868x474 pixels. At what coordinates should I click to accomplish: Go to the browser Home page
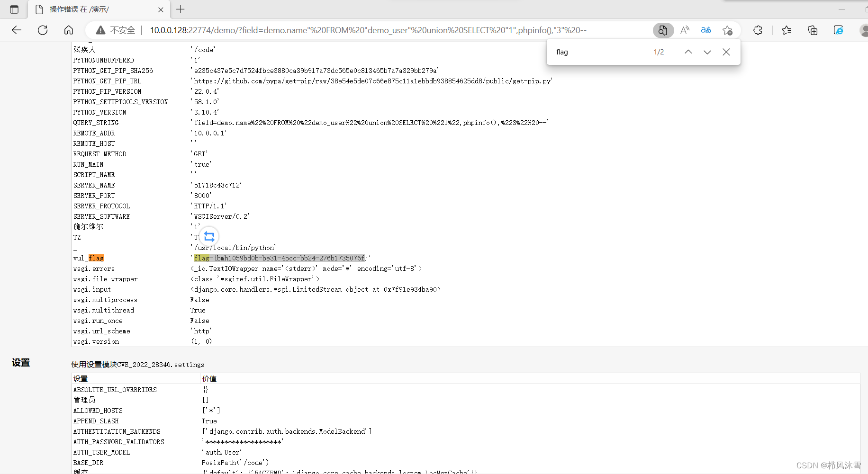coord(69,30)
